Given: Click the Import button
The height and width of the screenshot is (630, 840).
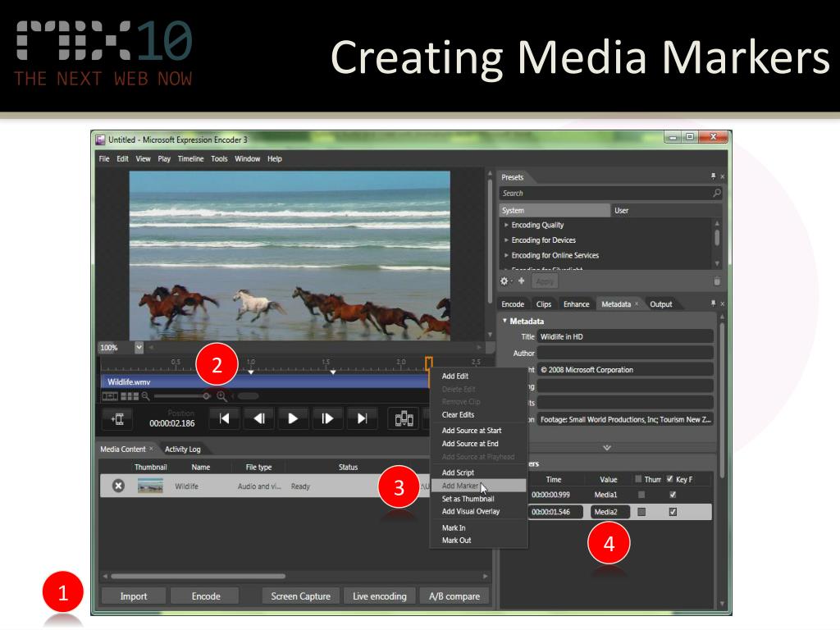Looking at the screenshot, I should pos(134,596).
